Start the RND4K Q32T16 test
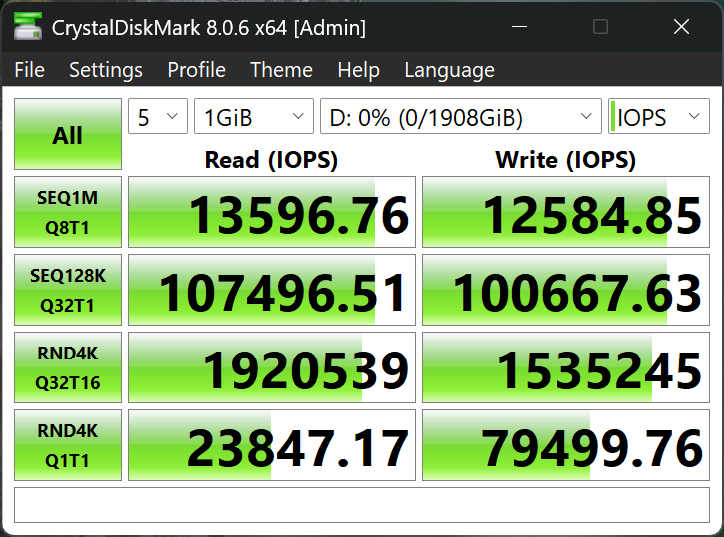Screen dimensions: 724x537 68,366
